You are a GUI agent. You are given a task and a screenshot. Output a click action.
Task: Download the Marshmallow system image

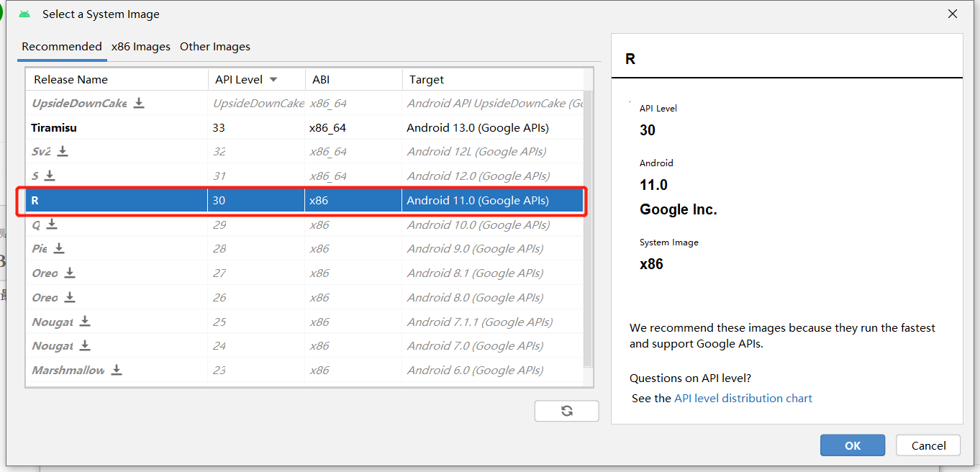pos(117,370)
